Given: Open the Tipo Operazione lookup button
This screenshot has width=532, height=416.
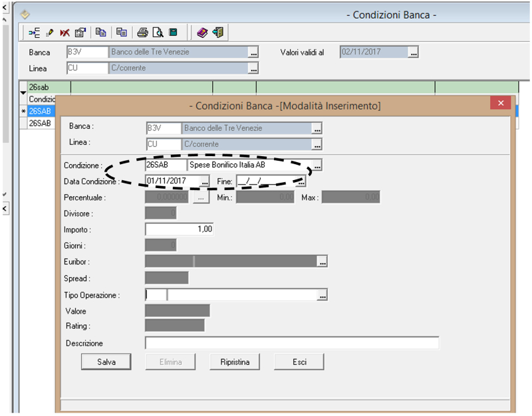Looking at the screenshot, I should [323, 294].
